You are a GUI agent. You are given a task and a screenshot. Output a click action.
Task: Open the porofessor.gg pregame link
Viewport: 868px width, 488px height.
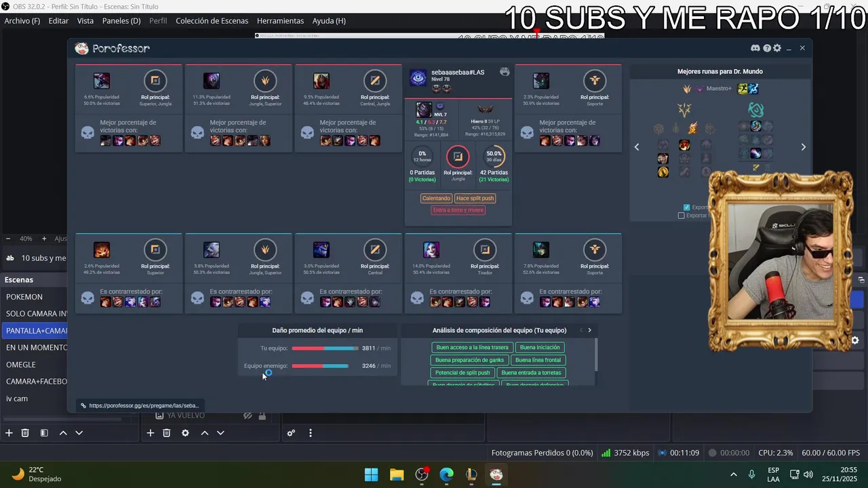143,405
